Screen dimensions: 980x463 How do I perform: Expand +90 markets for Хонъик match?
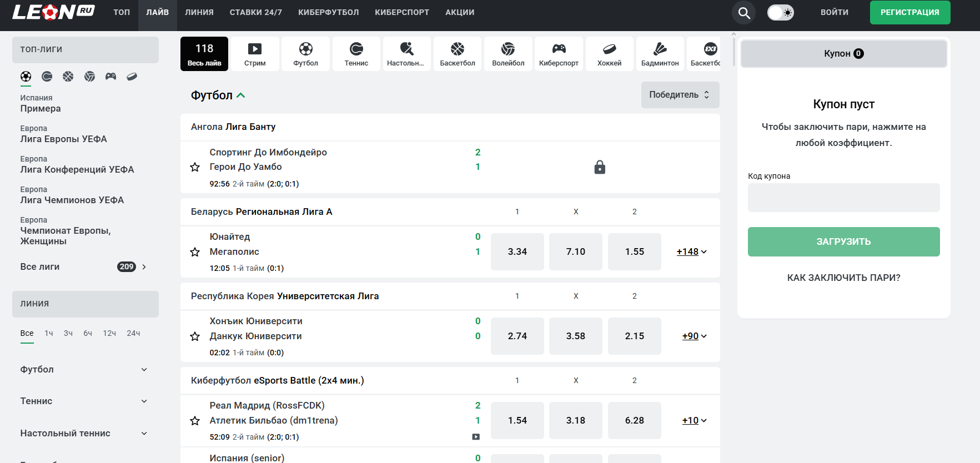click(694, 336)
